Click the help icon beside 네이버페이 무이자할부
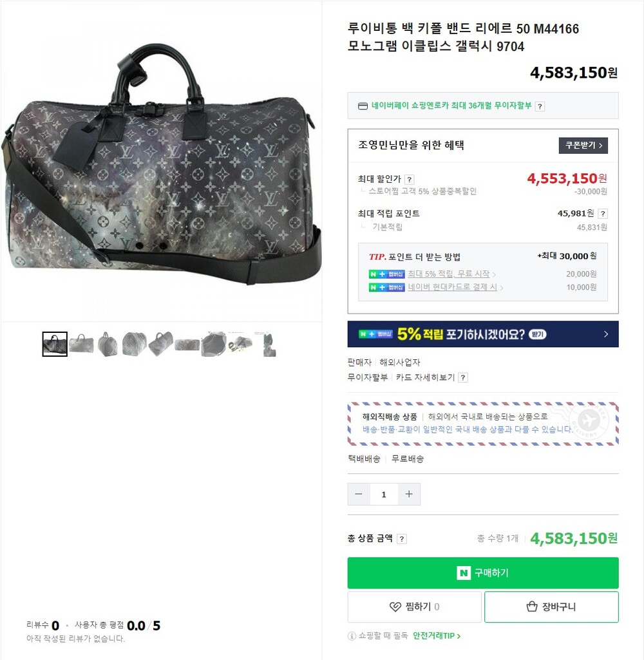 pos(540,106)
